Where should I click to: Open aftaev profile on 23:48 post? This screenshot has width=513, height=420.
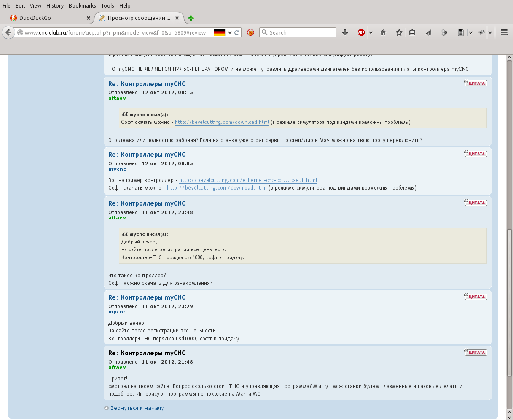pyautogui.click(x=117, y=218)
